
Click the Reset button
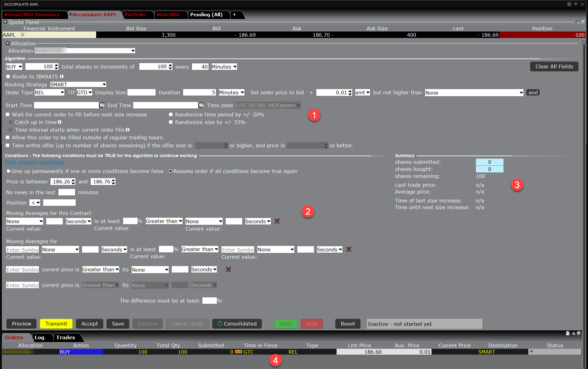point(348,324)
